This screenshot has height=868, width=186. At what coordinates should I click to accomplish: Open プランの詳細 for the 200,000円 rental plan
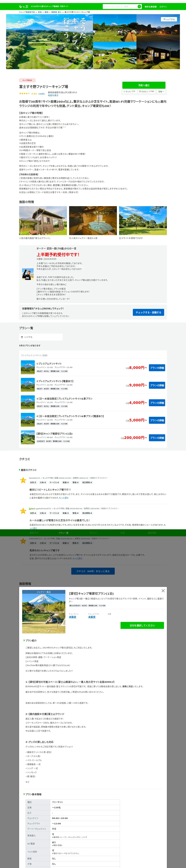tap(157, 438)
